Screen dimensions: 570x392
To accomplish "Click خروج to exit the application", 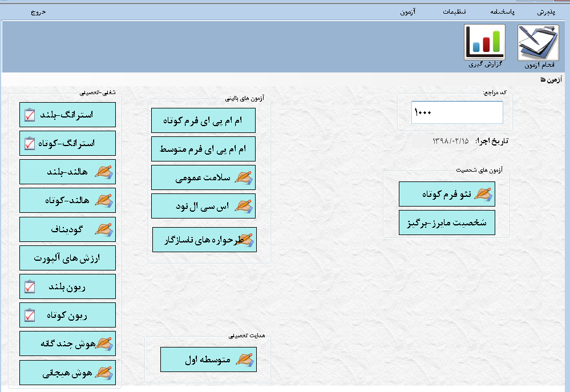I will [x=37, y=11].
